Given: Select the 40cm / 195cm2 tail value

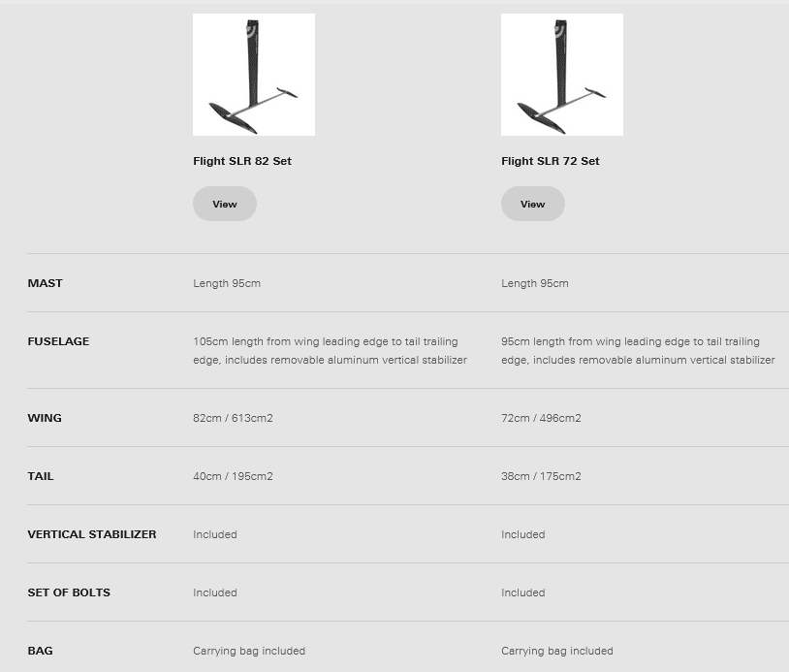Looking at the screenshot, I should (x=233, y=476).
